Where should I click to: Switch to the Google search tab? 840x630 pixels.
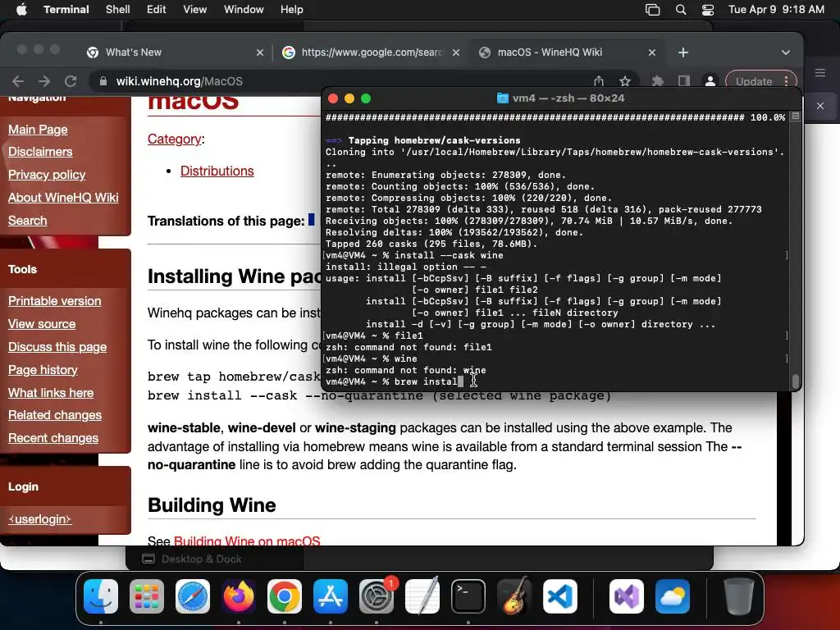point(372,52)
